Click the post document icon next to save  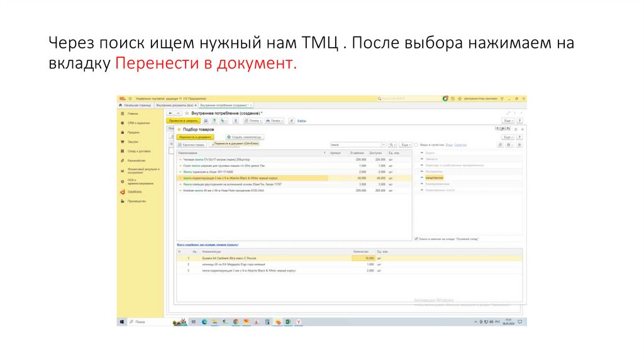coord(214,121)
